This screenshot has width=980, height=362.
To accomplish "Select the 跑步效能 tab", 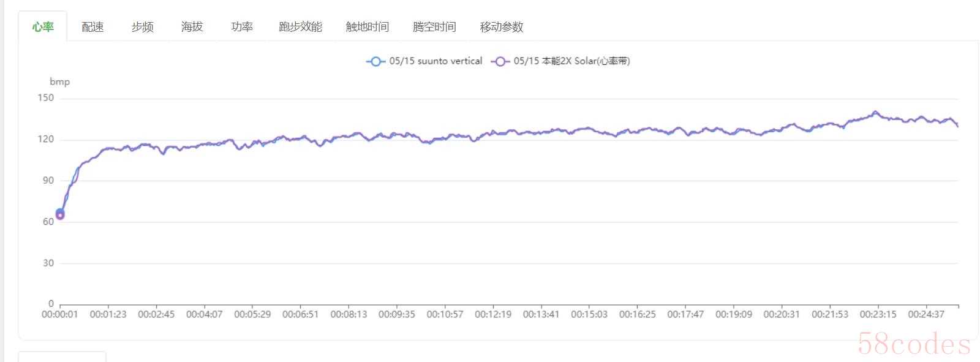I will pos(300,27).
